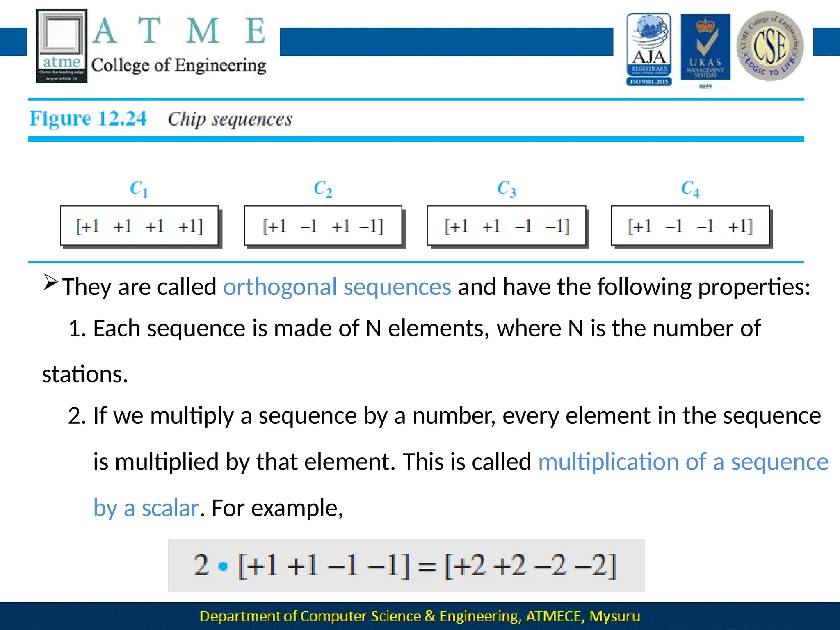Click the line '1. Each sequence is made of N elements'

pyautogui.click(x=414, y=329)
